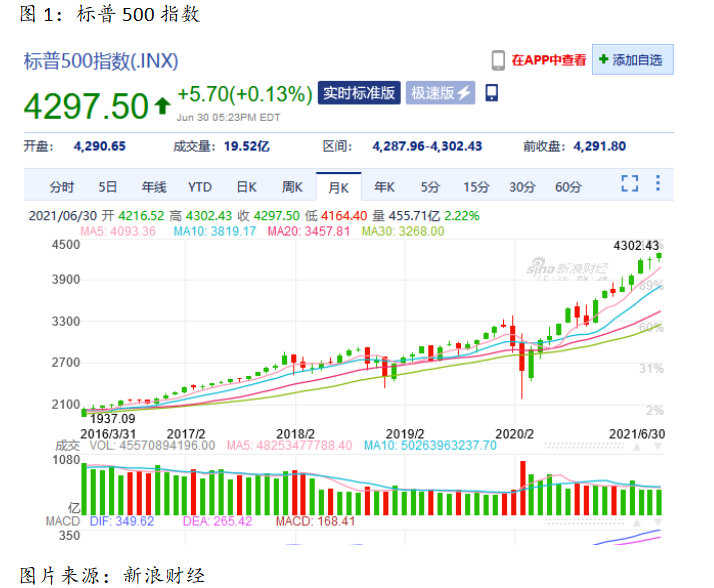Viewport: 714px width, 588px height.
Task: Switch to the 60分 tab
Action: pos(568,187)
